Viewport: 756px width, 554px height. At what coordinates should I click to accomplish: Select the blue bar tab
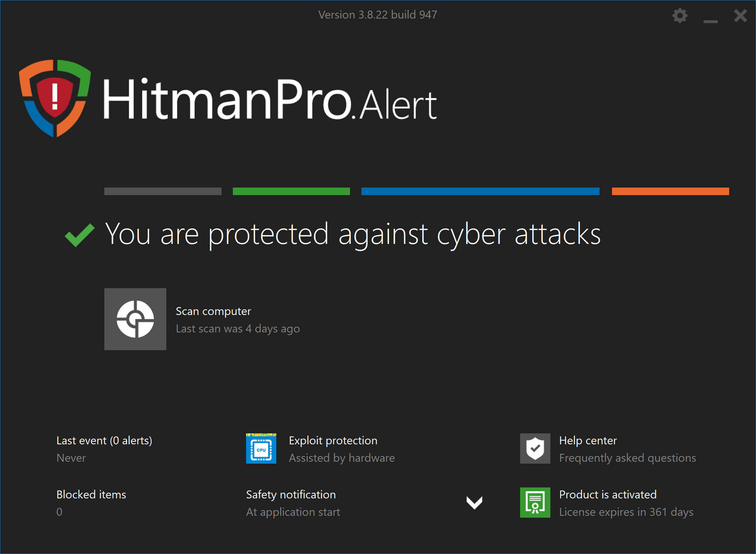pos(480,191)
